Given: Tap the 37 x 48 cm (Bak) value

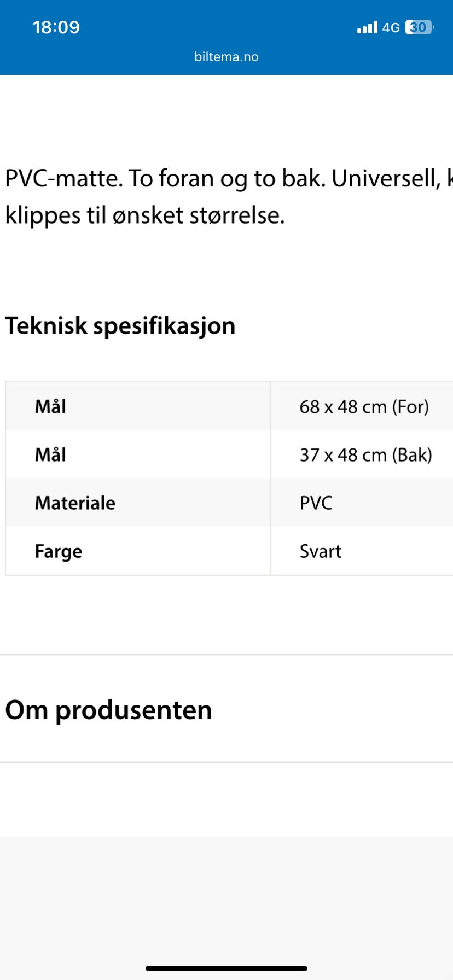Looking at the screenshot, I should pyautogui.click(x=365, y=454).
